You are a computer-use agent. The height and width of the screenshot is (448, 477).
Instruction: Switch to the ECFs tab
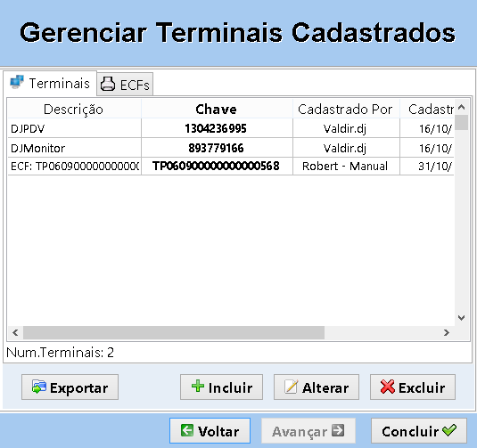[x=125, y=85]
